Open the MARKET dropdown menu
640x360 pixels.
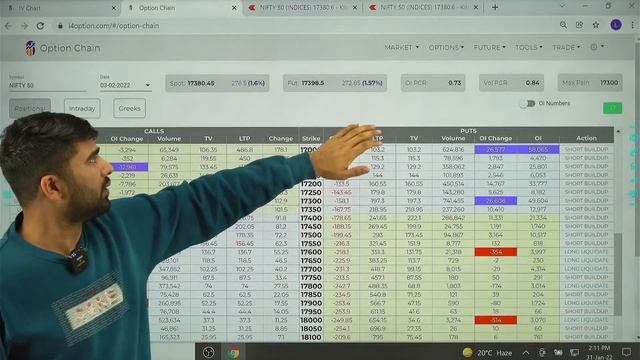coord(401,47)
